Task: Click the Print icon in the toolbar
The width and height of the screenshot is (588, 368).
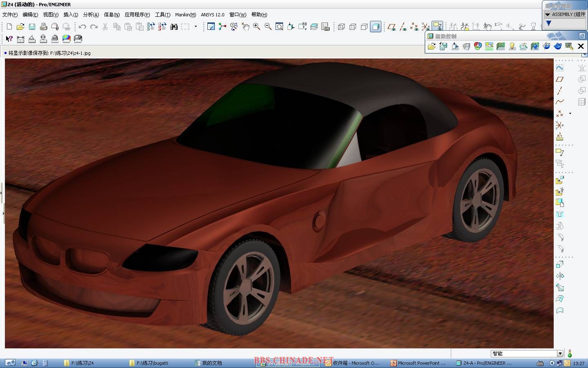Action: point(43,27)
